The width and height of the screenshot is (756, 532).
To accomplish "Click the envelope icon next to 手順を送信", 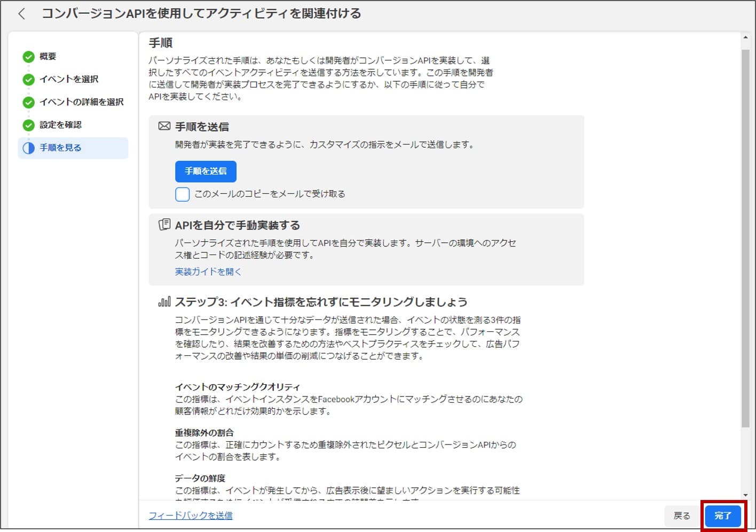I will coord(164,126).
